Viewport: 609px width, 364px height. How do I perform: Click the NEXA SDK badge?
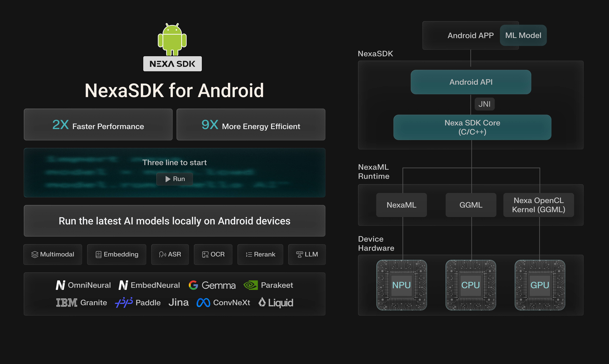(x=172, y=64)
